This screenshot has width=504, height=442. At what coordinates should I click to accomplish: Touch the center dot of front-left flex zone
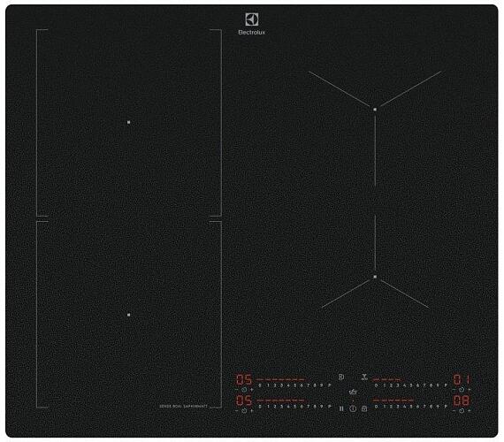129,315
